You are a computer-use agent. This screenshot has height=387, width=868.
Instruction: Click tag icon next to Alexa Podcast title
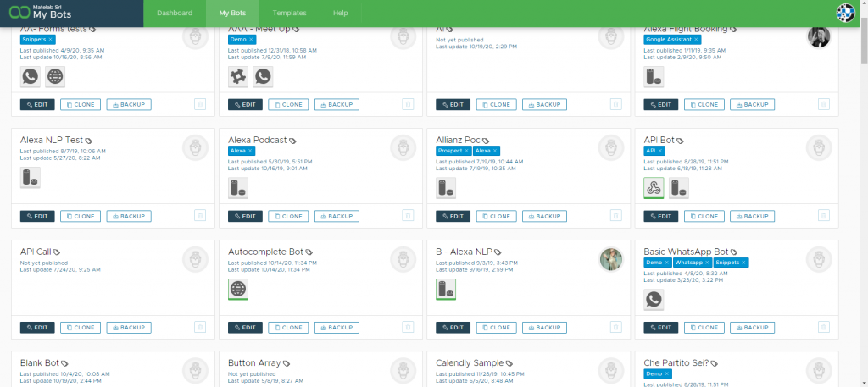292,141
